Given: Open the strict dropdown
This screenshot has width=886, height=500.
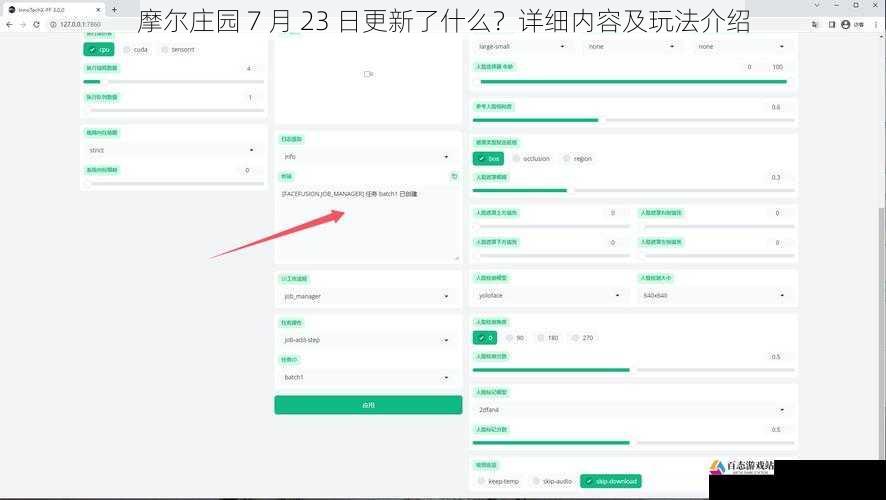Looking at the screenshot, I should (172, 150).
